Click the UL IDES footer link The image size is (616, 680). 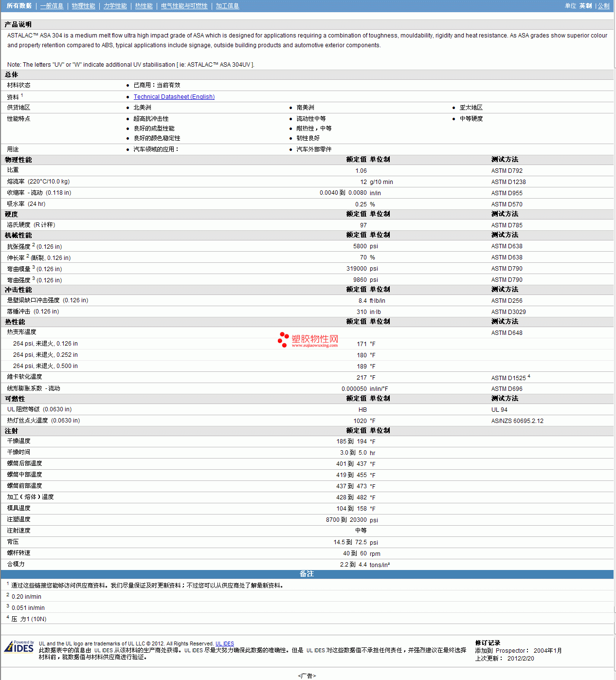225,643
